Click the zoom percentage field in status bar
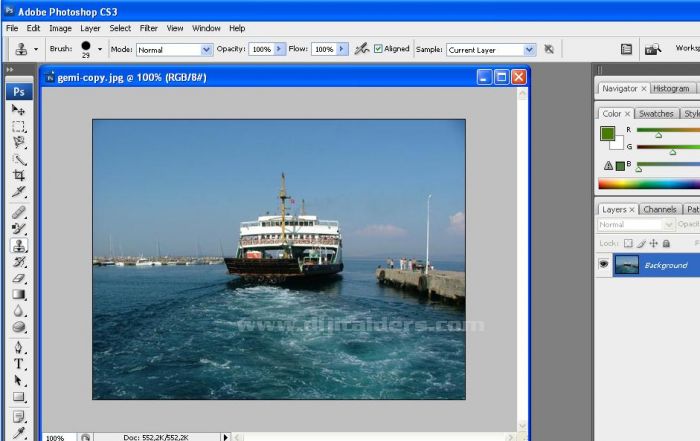Screen dimensions: 700x441 tap(59, 437)
